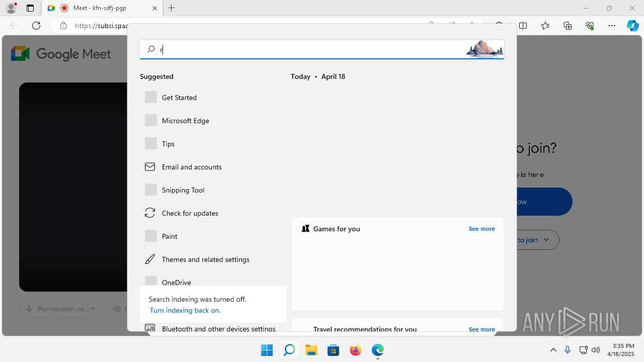Open Get Started from suggested list

click(213, 98)
